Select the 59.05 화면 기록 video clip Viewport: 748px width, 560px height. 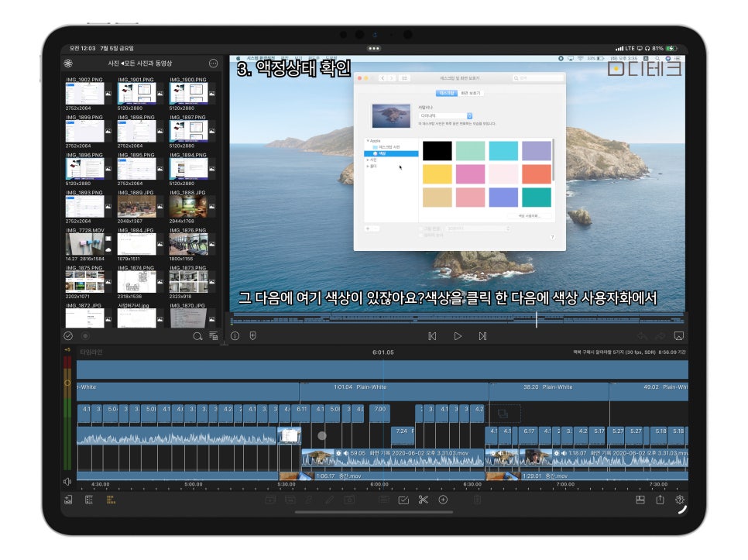pyautogui.click(x=393, y=459)
